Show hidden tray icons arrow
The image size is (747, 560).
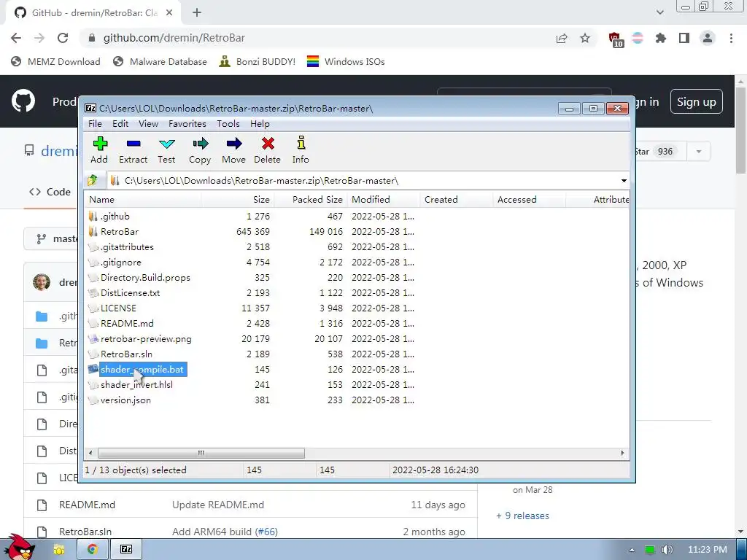632,550
